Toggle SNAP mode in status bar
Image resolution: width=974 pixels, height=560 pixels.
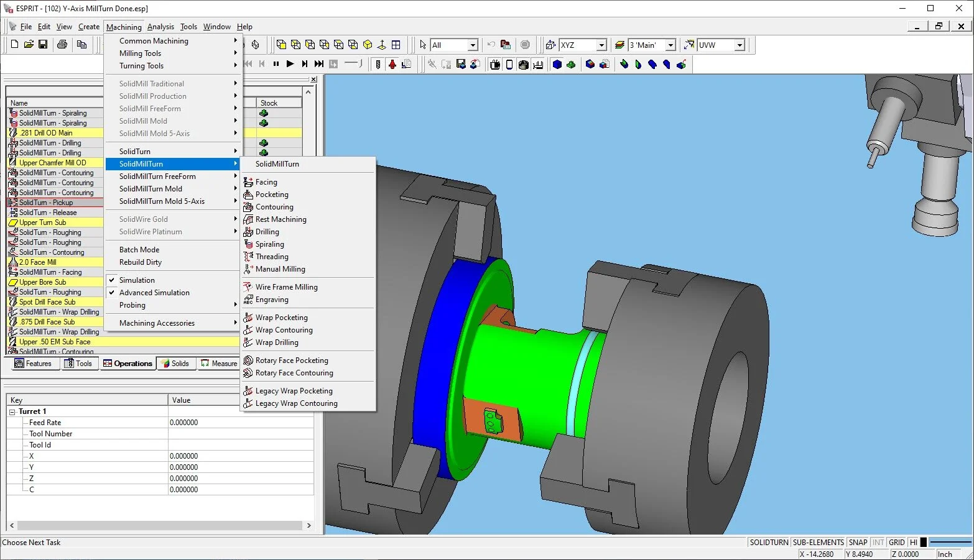pyautogui.click(x=858, y=543)
